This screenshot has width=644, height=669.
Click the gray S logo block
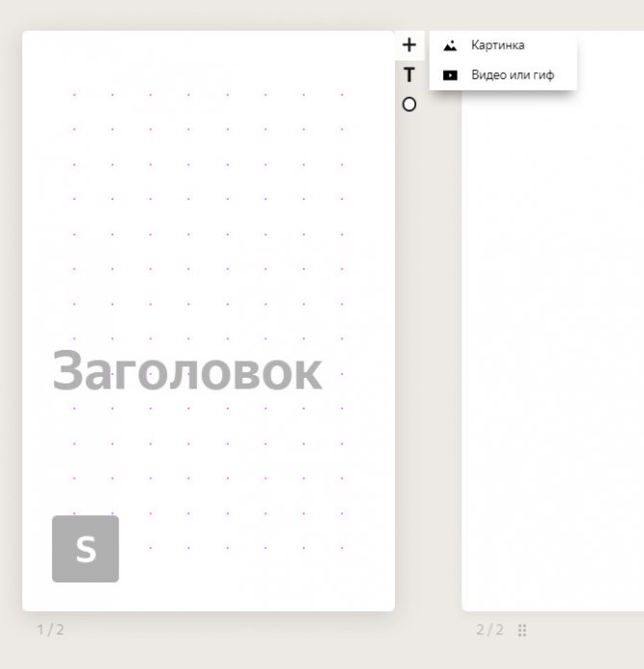click(x=86, y=549)
